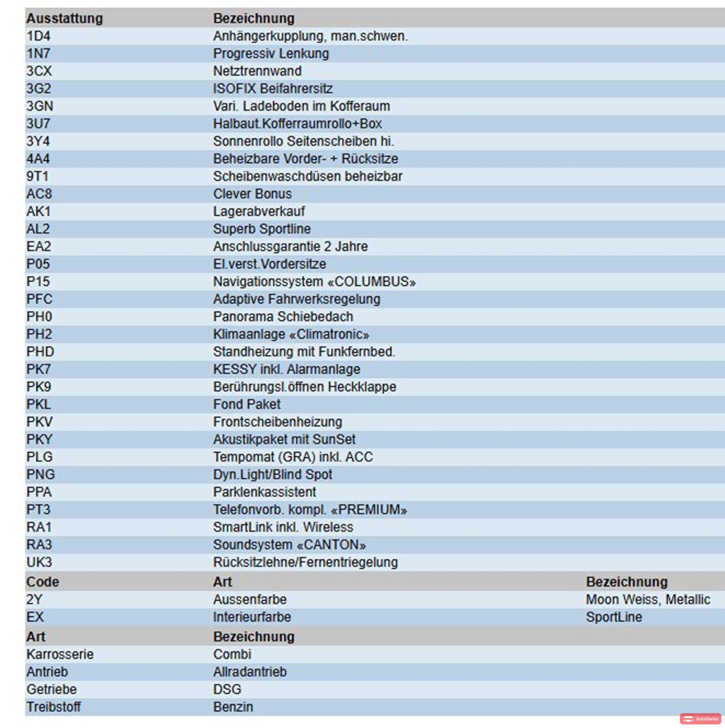Select equipment code "PK9"

coord(38,387)
